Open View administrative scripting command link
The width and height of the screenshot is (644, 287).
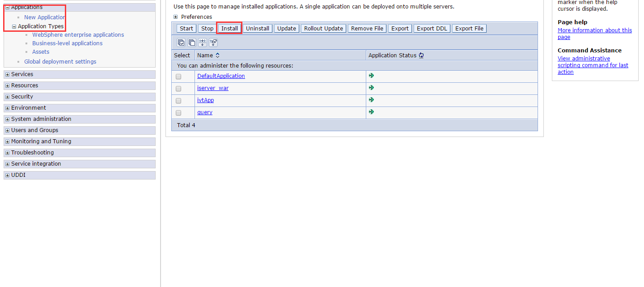point(593,65)
